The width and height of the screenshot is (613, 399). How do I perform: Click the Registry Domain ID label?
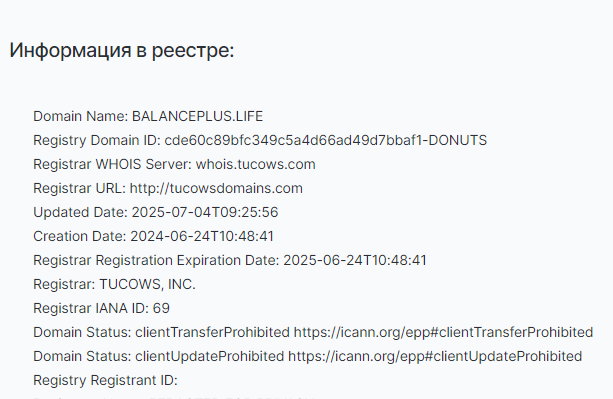point(97,140)
